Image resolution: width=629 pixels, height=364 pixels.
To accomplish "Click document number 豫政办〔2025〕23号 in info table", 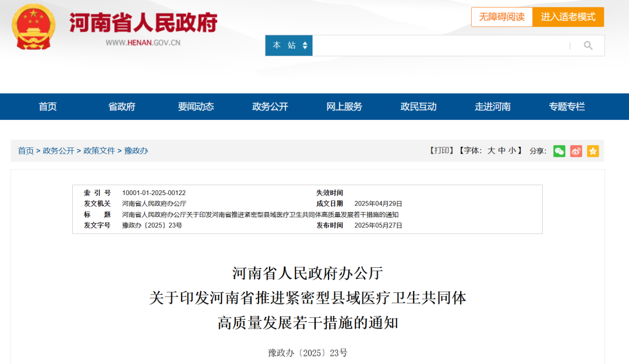I will point(152,225).
